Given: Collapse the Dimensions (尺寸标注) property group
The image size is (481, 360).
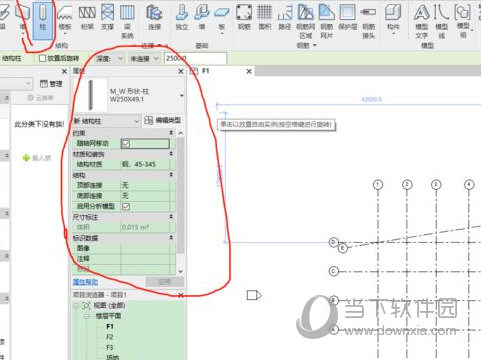Looking at the screenshot, I should coord(171,217).
